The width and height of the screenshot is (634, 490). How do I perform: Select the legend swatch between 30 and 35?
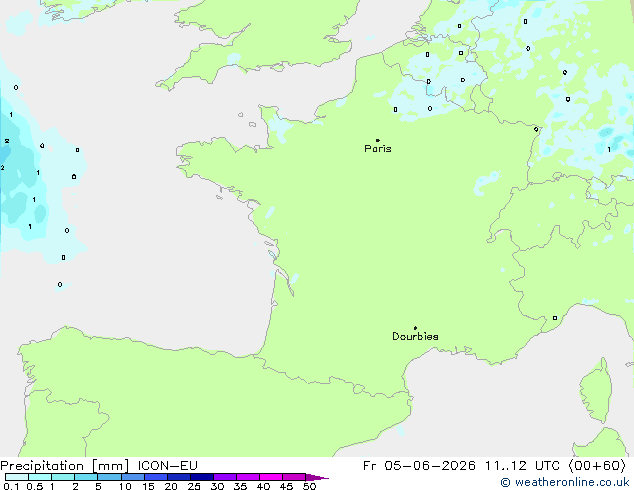[x=225, y=477]
